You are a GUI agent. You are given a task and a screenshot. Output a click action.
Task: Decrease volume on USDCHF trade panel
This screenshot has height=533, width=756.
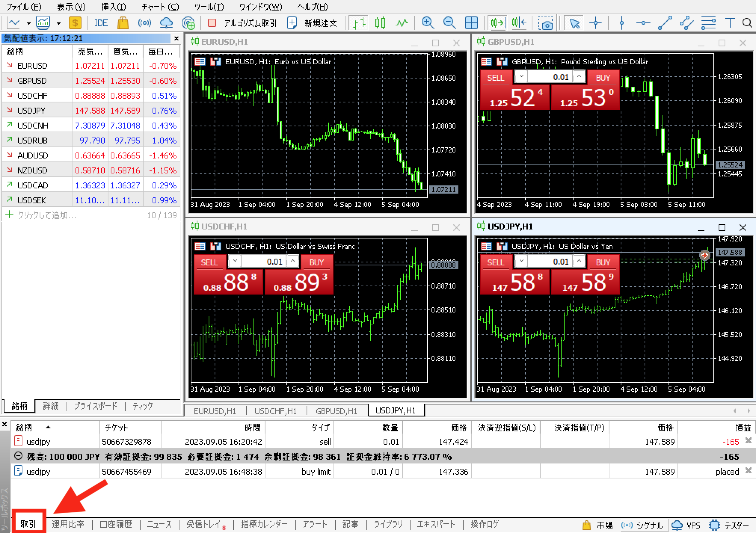tap(235, 261)
